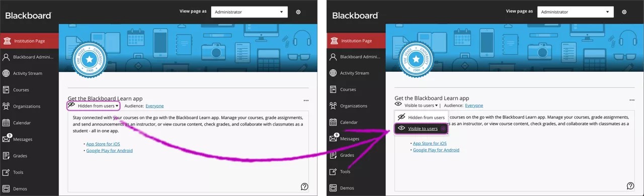
Task: Open Institution Page in right screenshot sidebar
Action: point(356,41)
